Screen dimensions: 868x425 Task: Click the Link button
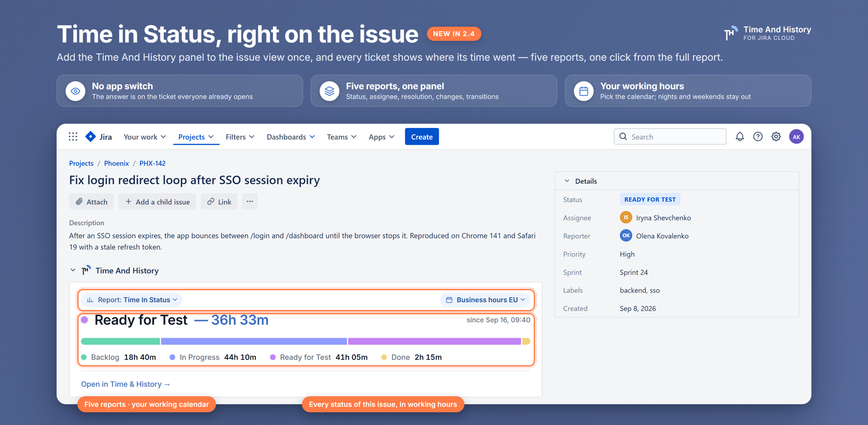coord(219,202)
